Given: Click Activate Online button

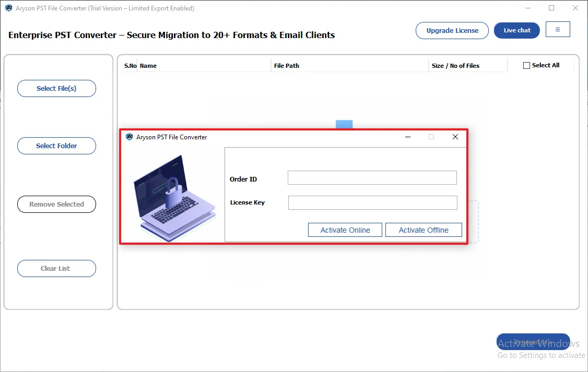Looking at the screenshot, I should pos(345,230).
